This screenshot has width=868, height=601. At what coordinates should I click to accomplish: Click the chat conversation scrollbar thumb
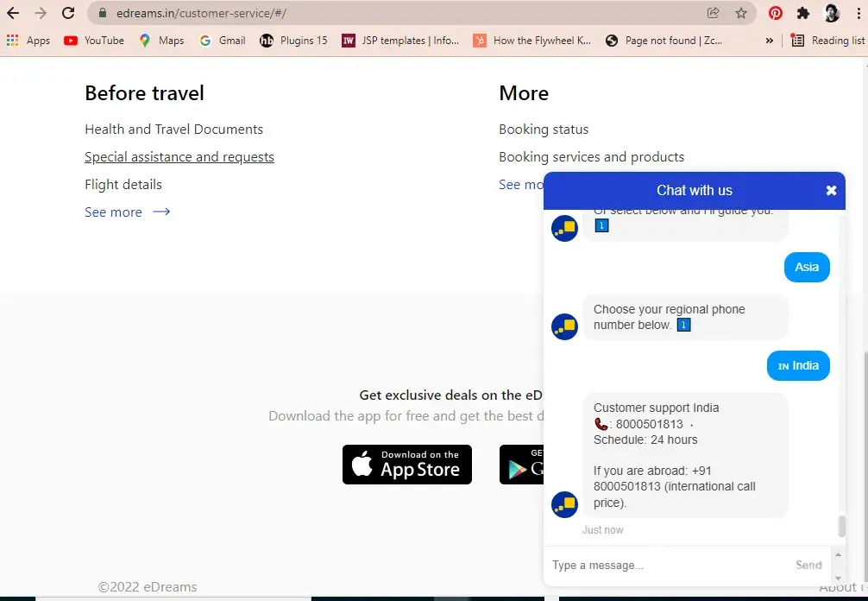coord(841,526)
